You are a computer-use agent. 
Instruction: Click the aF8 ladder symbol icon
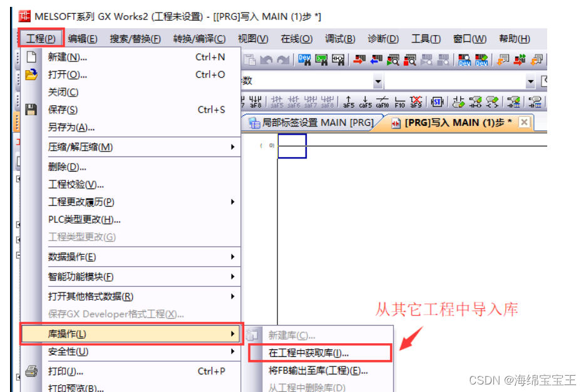pyautogui.click(x=255, y=101)
